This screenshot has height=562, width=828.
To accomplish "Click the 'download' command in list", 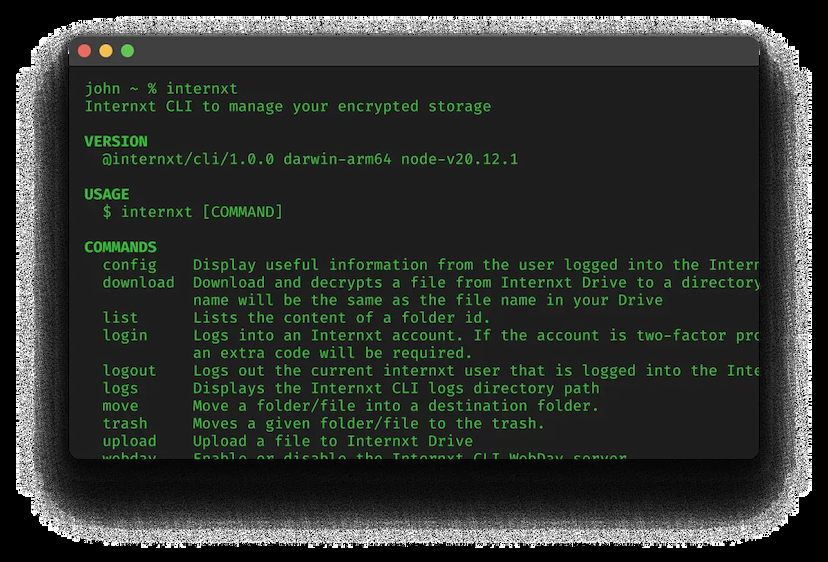I will pyautogui.click(x=138, y=283).
